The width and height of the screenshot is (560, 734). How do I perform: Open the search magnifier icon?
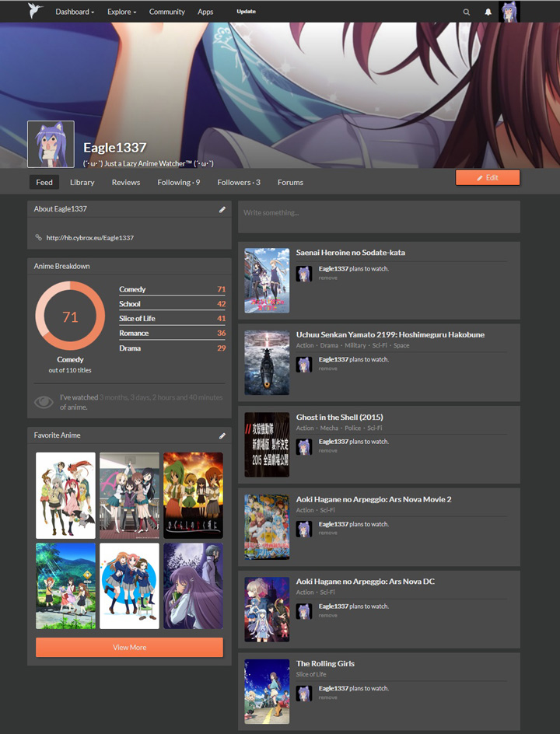(x=467, y=12)
